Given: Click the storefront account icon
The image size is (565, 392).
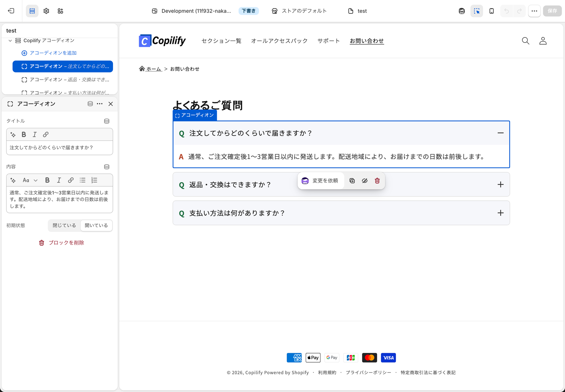Looking at the screenshot, I should [x=543, y=41].
